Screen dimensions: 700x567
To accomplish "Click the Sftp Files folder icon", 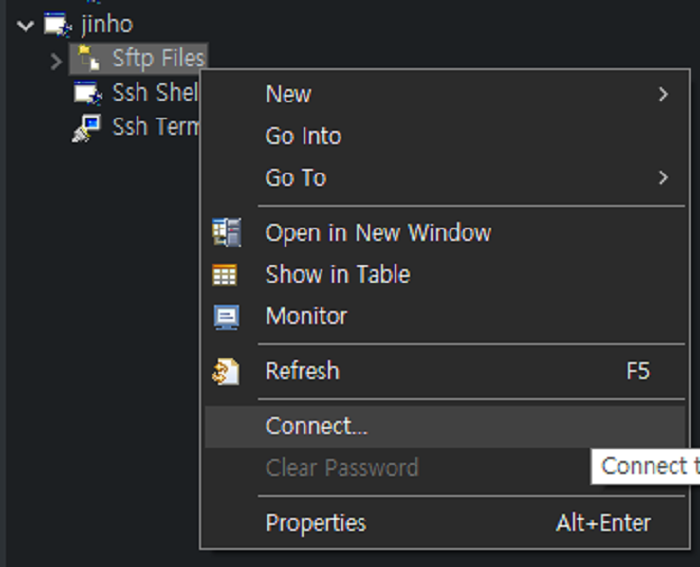I will coord(89,59).
